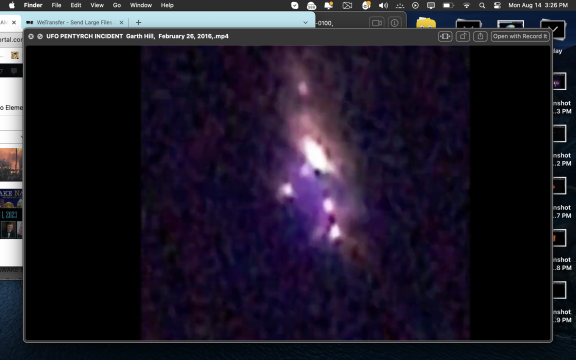Open Quick Look preview in full screen
This screenshot has width=576, height=360.
pyautogui.click(x=40, y=36)
